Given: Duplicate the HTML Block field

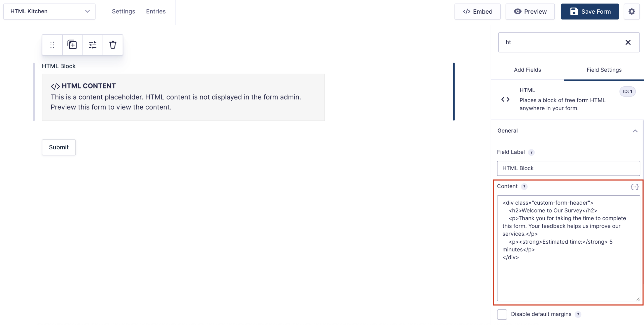Looking at the screenshot, I should (72, 45).
